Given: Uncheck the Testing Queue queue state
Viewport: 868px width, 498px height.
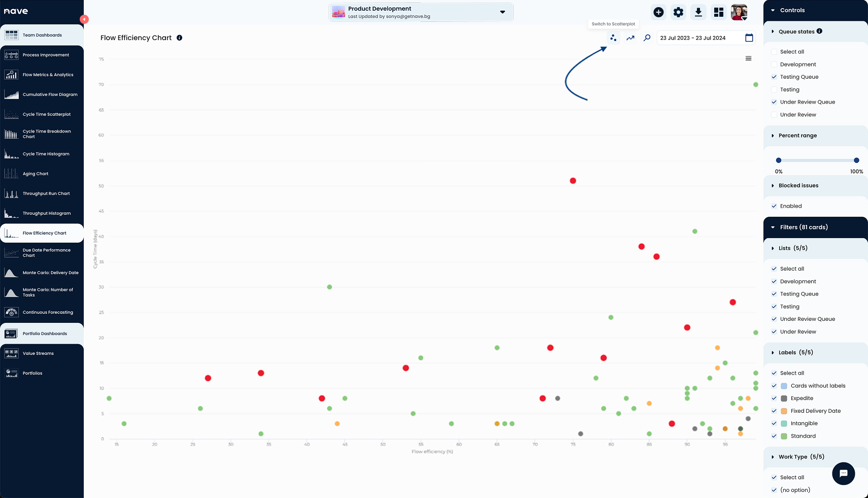Looking at the screenshot, I should (x=774, y=77).
